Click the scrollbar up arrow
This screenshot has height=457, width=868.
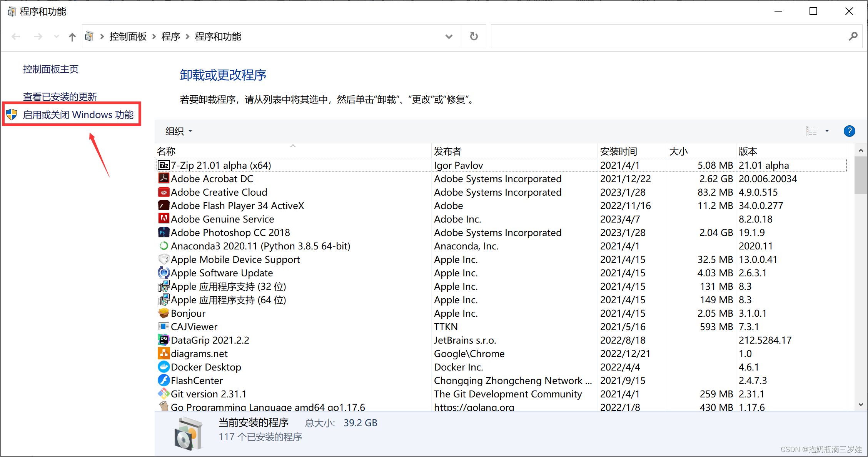click(x=861, y=151)
